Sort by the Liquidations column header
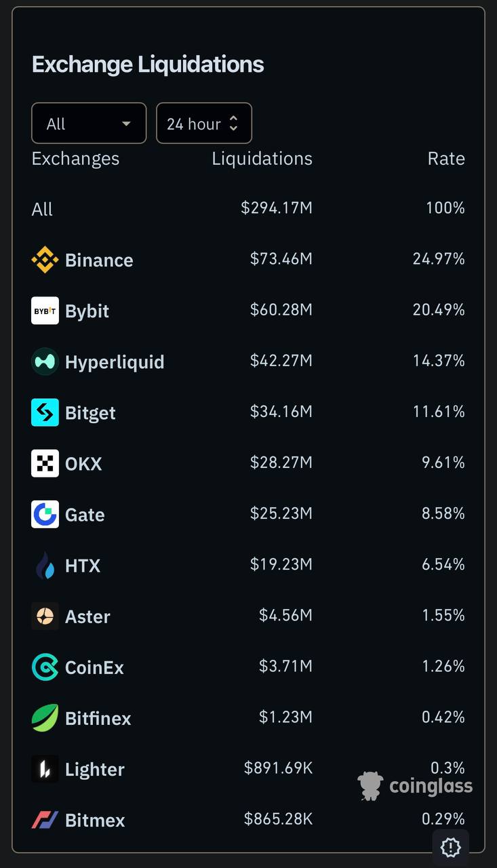The width and height of the screenshot is (497, 868). click(262, 159)
